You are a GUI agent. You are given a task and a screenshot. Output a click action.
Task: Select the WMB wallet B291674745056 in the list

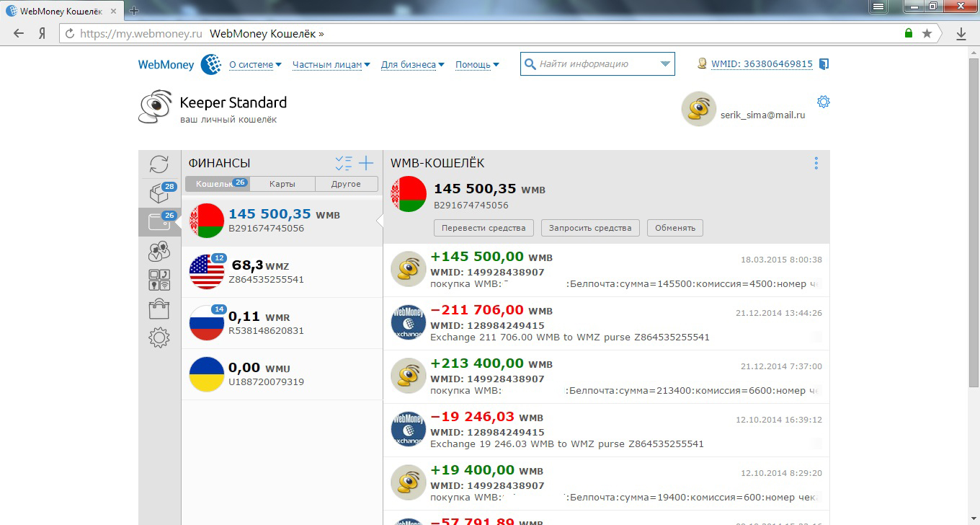tap(282, 221)
